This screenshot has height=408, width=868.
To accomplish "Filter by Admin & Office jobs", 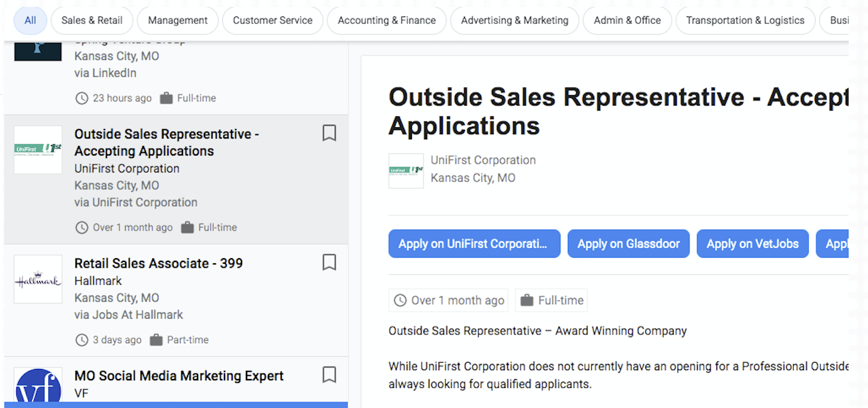I will 627,20.
